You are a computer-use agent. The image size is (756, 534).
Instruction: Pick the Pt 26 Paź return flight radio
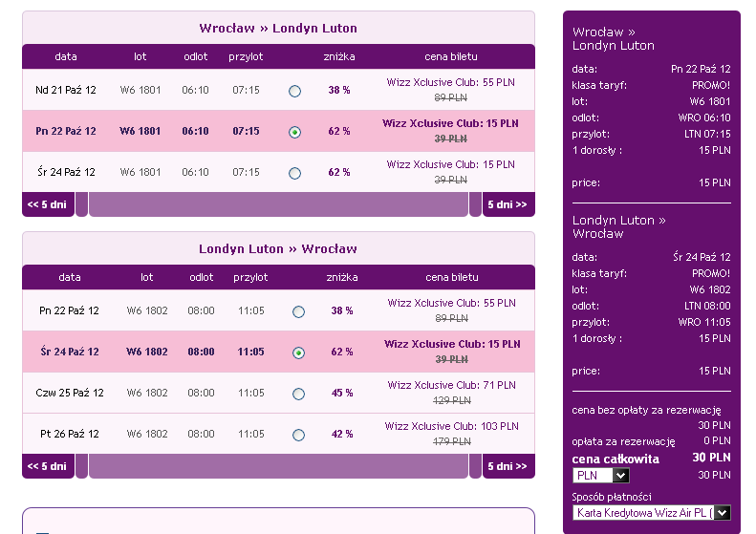click(x=298, y=435)
